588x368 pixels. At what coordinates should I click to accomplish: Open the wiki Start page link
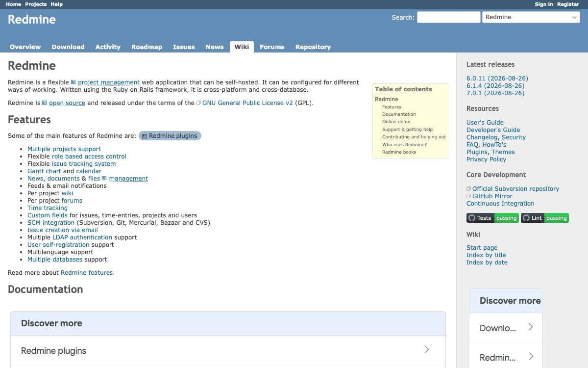[482, 248]
